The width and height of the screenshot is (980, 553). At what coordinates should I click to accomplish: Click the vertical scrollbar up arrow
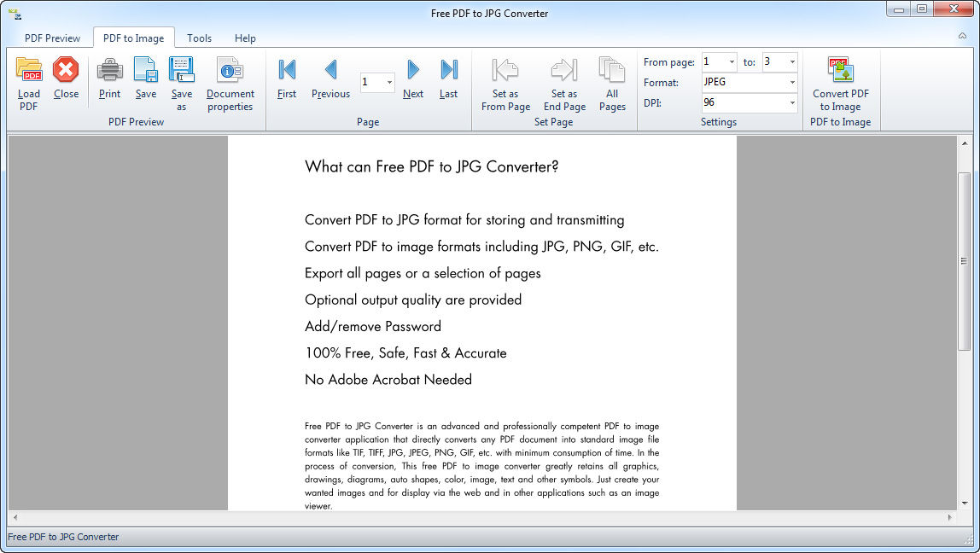click(965, 143)
